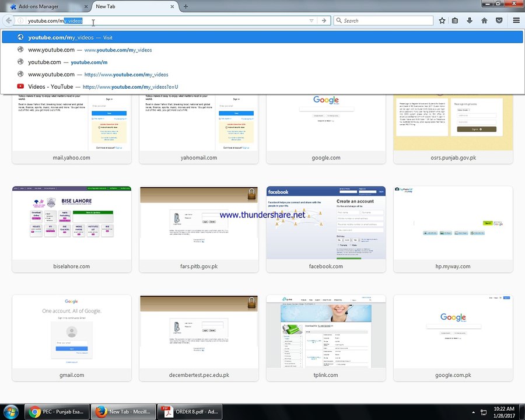Image resolution: width=525 pixels, height=420 pixels.
Task: Click the search magnifier icon
Action: 339,20
